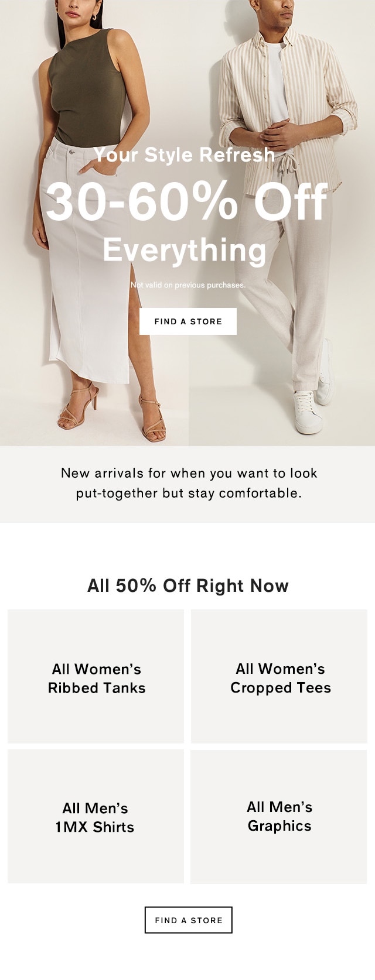Select the All Men's 1MX Shirts tile

(x=96, y=817)
